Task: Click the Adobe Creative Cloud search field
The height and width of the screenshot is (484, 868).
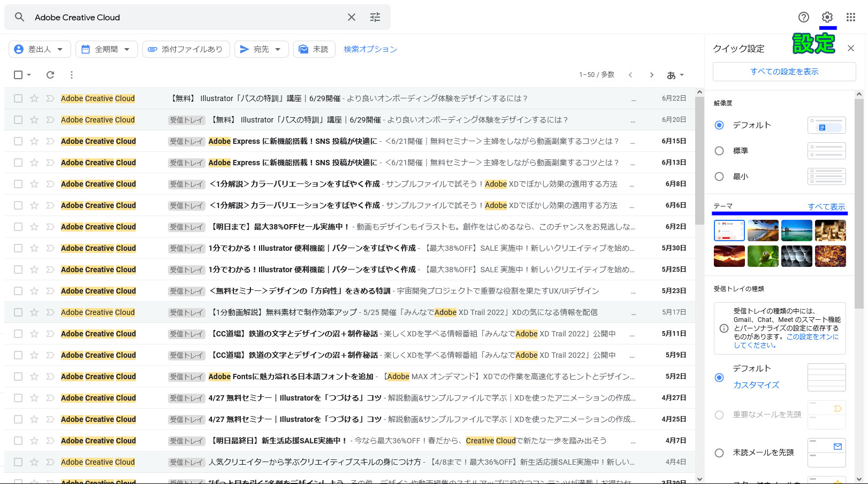Action: point(187,17)
